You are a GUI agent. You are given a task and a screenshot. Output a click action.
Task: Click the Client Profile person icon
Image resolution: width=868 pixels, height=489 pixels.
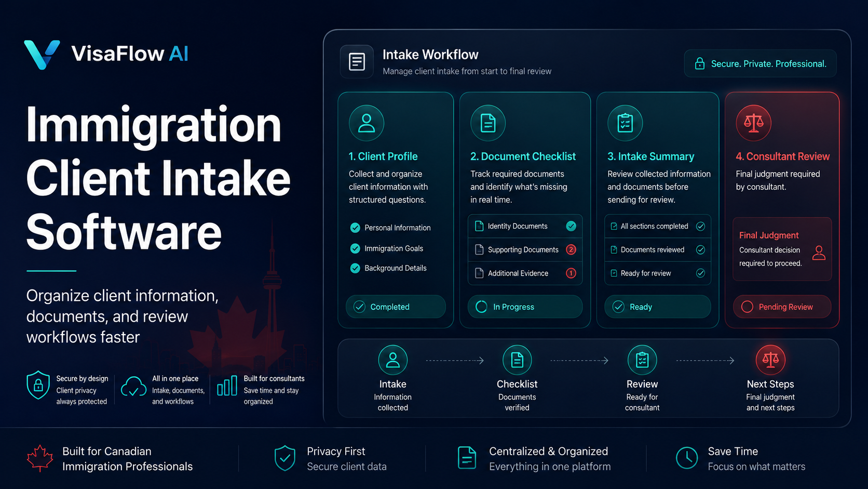(367, 123)
